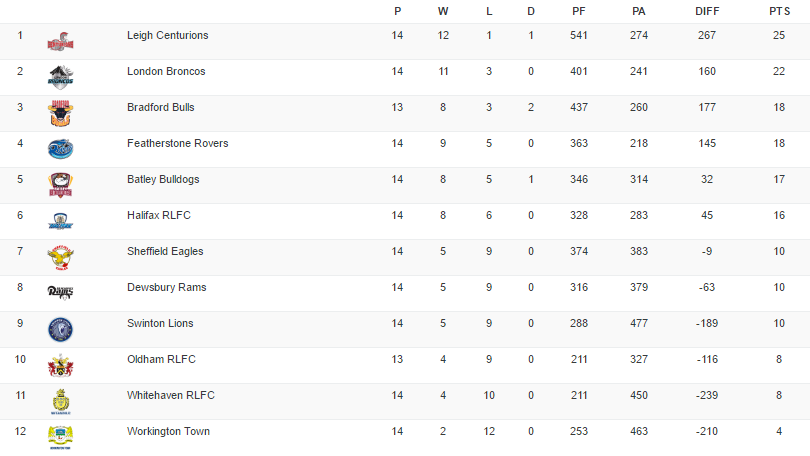Click the Featherstone Rovers team logo

click(61, 149)
